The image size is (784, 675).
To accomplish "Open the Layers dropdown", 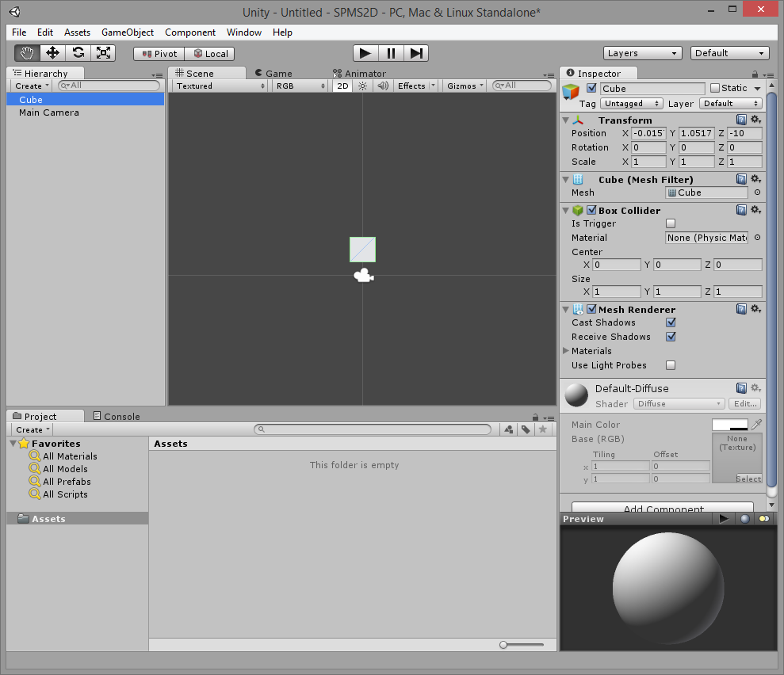I will 642,53.
